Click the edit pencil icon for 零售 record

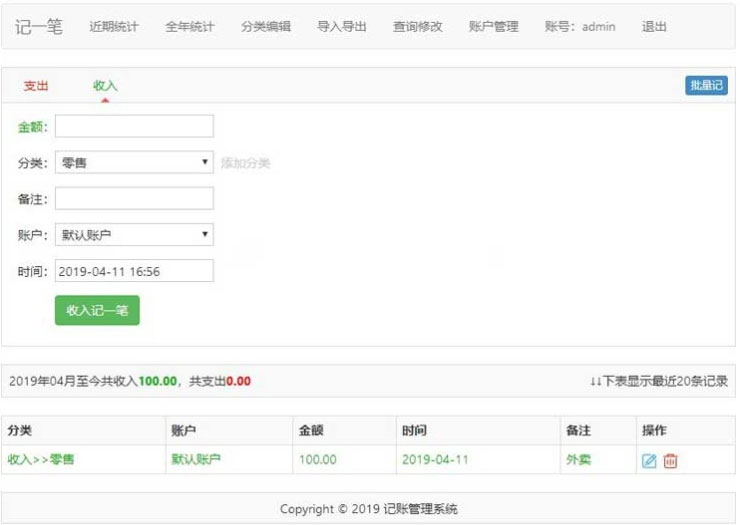click(x=649, y=460)
